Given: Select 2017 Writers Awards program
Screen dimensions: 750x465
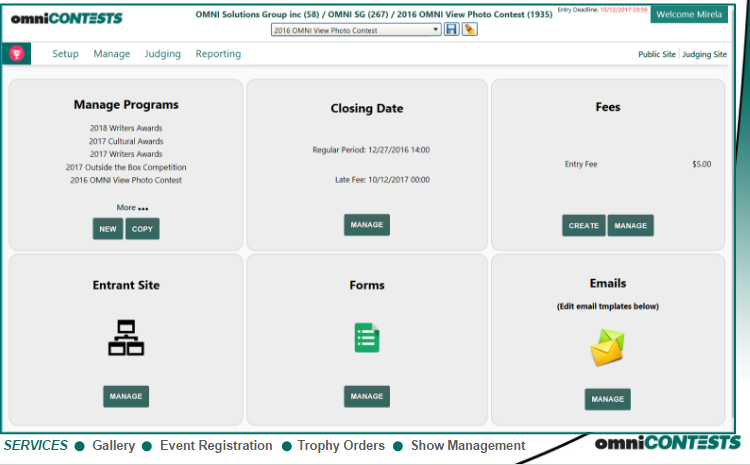Looking at the screenshot, I should 126,154.
